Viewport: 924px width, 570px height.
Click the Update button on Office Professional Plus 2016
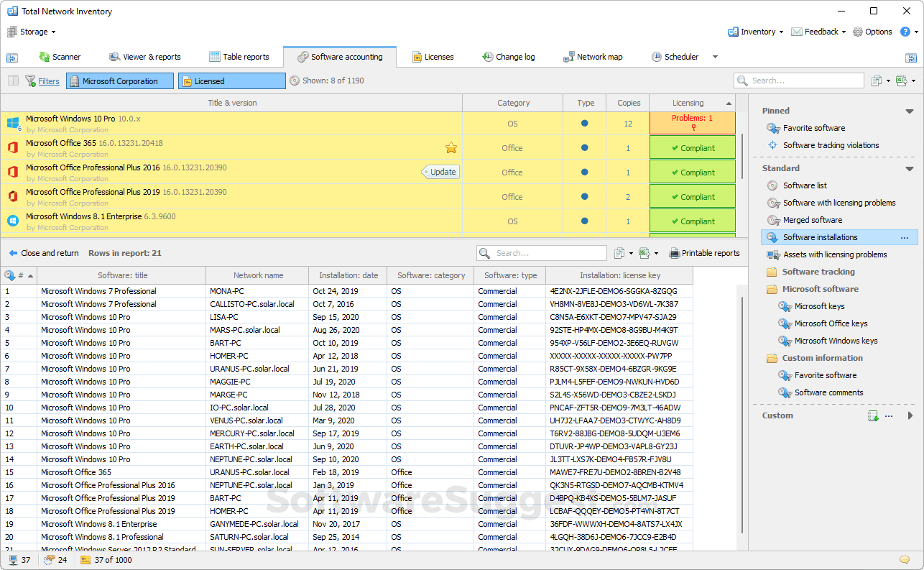click(x=440, y=172)
